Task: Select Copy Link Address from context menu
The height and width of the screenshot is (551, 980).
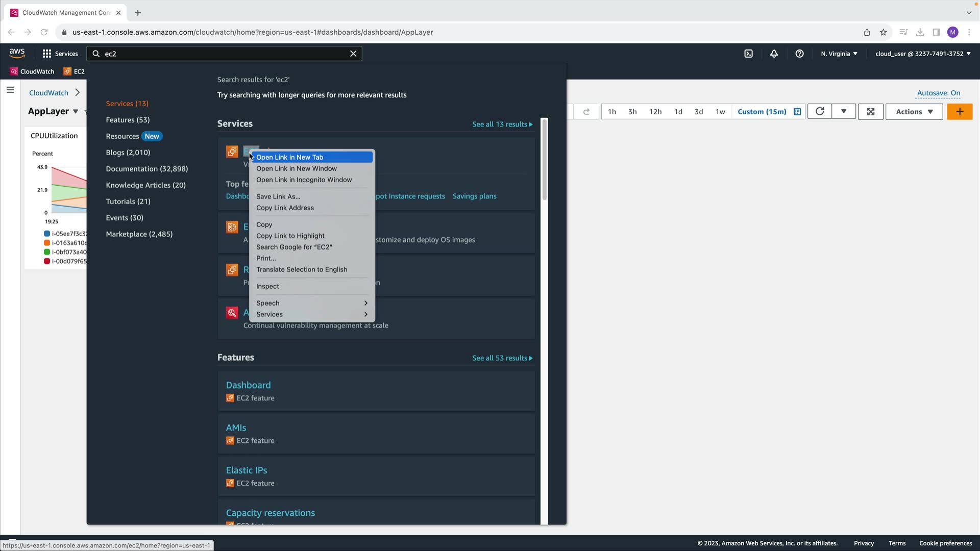Action: [285, 208]
